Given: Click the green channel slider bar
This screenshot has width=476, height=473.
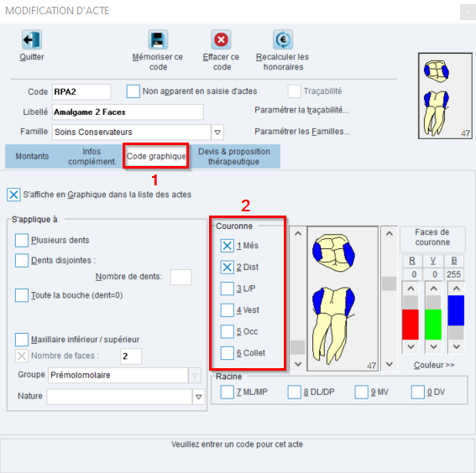Looking at the screenshot, I should [x=433, y=325].
